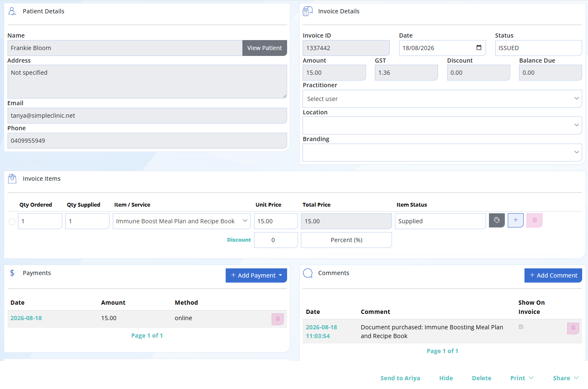This screenshot has width=588, height=389.
Task: Click the Email field tanya@simpleclinic.net
Action: click(x=147, y=116)
